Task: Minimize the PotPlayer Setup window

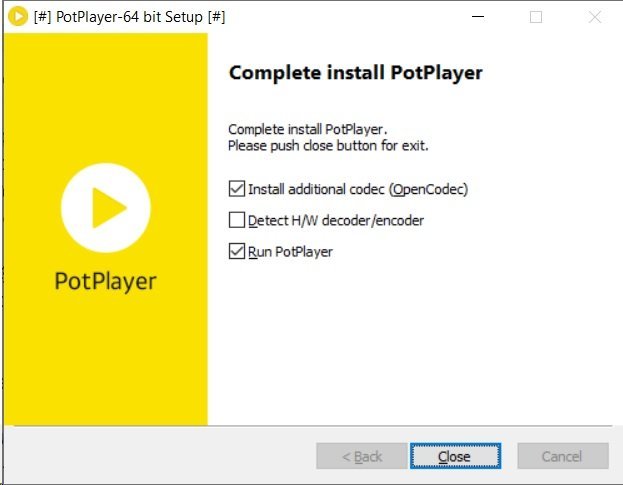Action: coord(476,17)
